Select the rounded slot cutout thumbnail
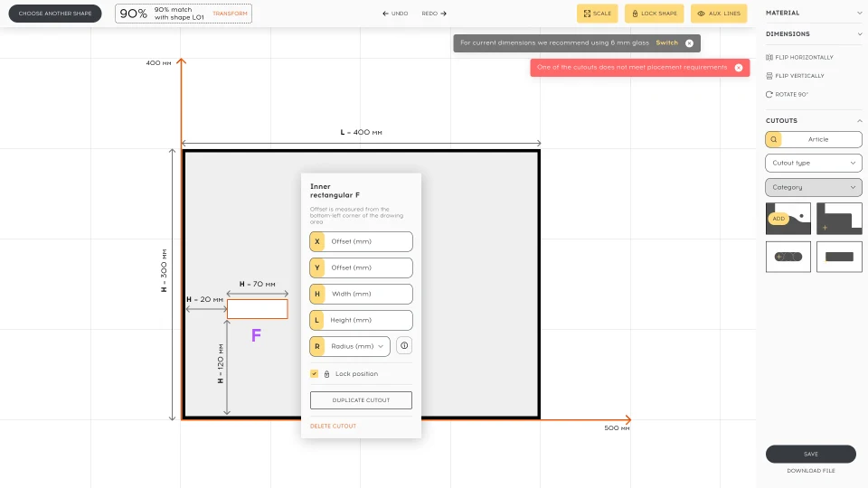Viewport: 868px width, 488px height. click(788, 257)
